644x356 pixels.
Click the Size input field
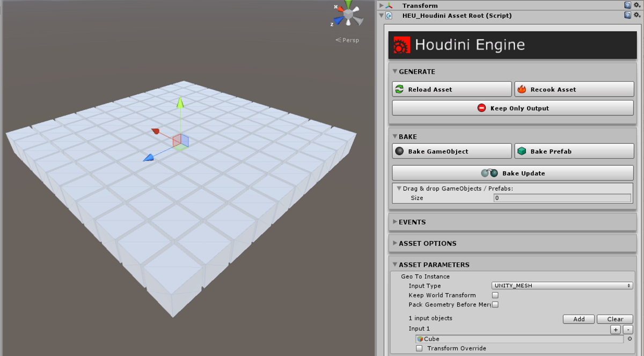[562, 198]
